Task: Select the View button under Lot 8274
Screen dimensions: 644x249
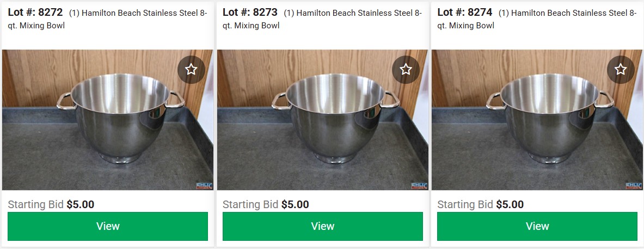Action: click(537, 227)
